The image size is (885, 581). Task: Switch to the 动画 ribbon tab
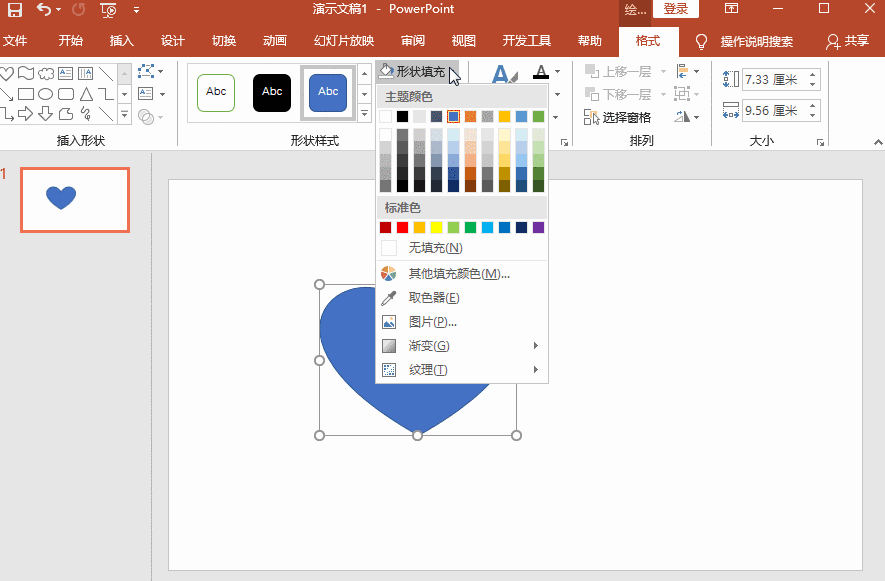[x=273, y=41]
